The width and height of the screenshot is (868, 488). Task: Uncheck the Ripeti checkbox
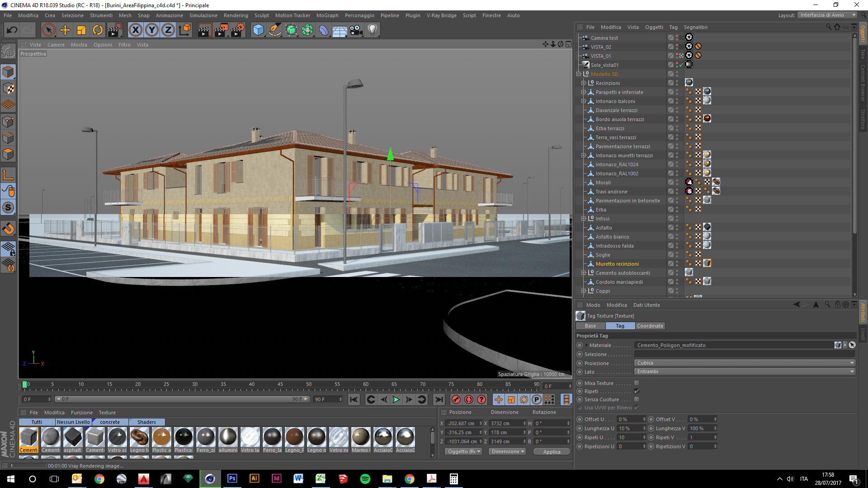tap(637, 391)
